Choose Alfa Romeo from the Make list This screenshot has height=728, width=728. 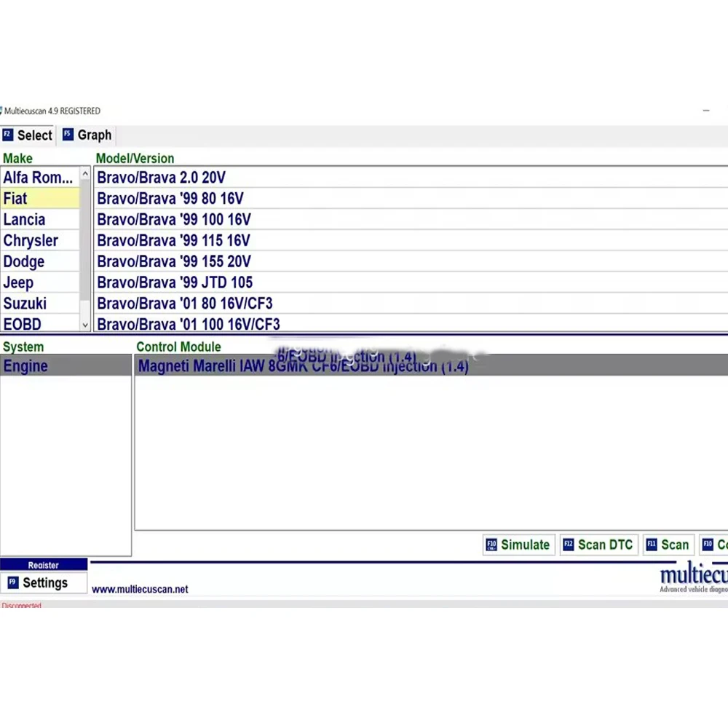pyautogui.click(x=40, y=178)
